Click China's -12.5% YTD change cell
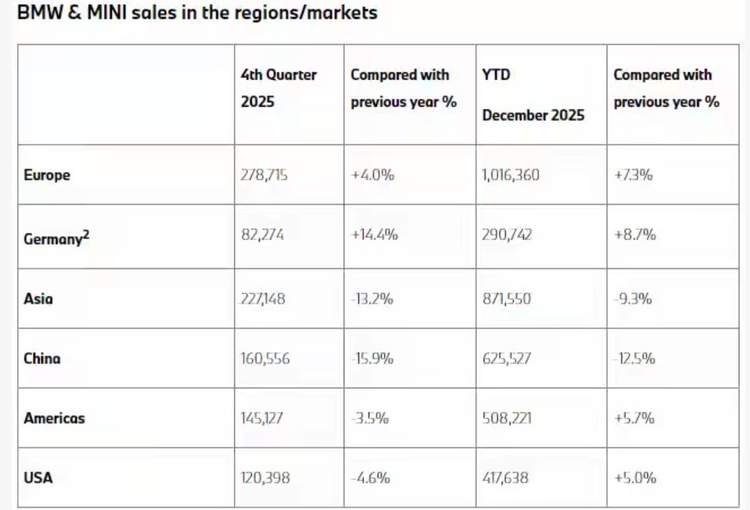 click(x=634, y=357)
